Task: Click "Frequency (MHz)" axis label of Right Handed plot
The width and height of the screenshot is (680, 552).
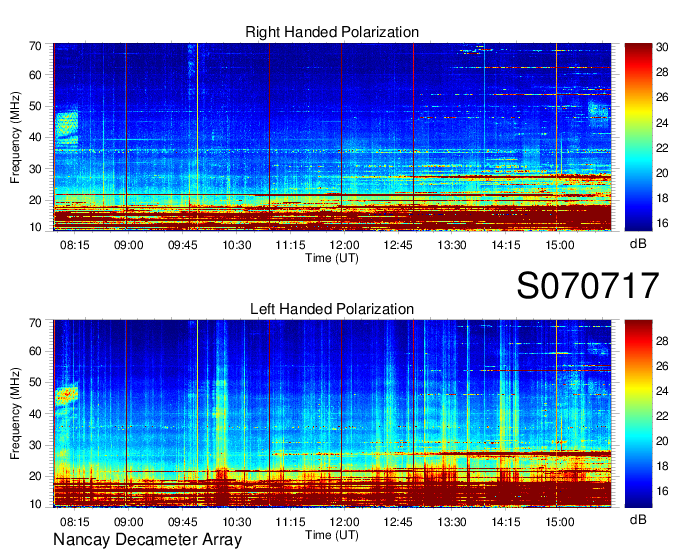Action: 15,137
